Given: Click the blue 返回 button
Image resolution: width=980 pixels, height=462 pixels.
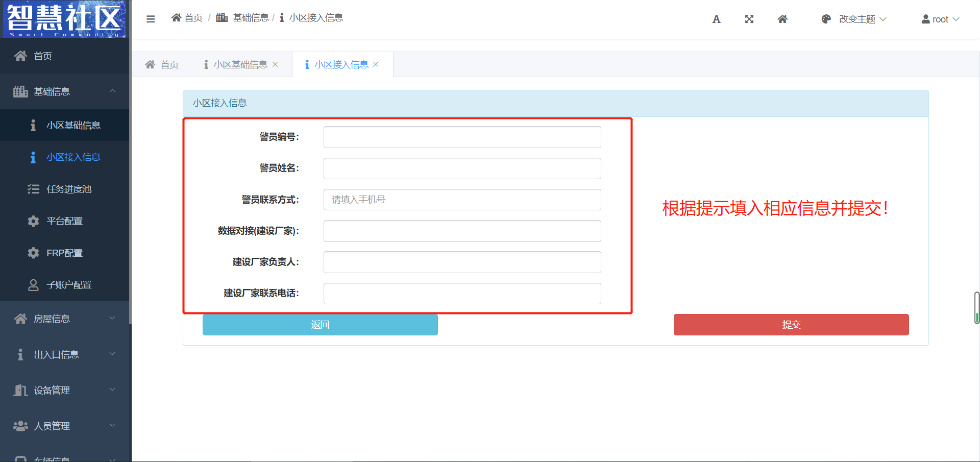Looking at the screenshot, I should point(320,325).
